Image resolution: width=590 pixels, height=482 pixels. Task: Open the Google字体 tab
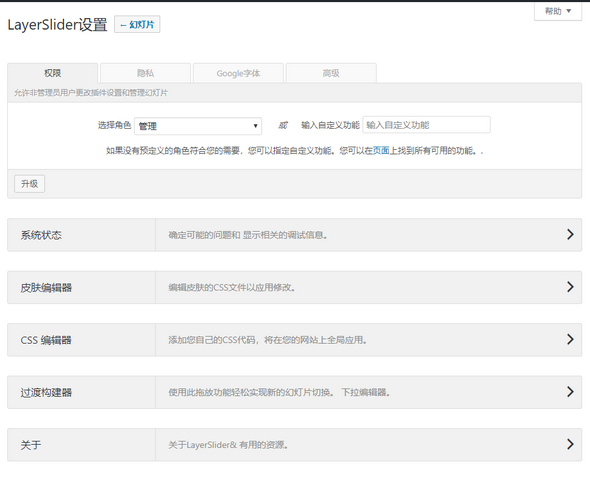point(238,73)
